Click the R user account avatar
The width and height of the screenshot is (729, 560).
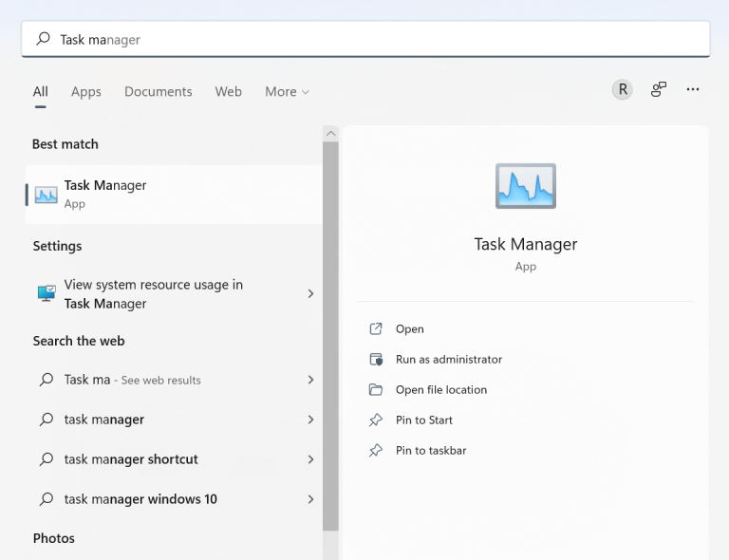click(622, 89)
